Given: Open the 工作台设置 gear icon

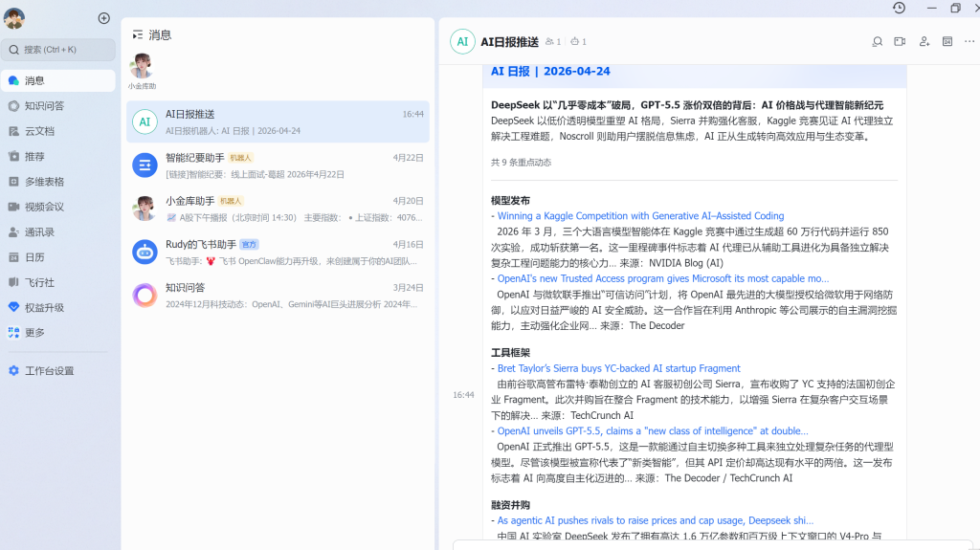Looking at the screenshot, I should click(13, 370).
